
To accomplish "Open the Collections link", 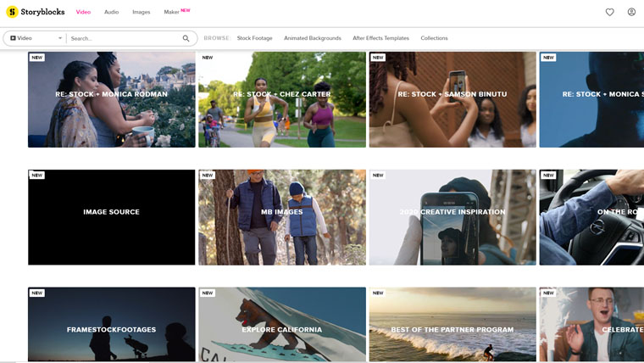I will [434, 38].
